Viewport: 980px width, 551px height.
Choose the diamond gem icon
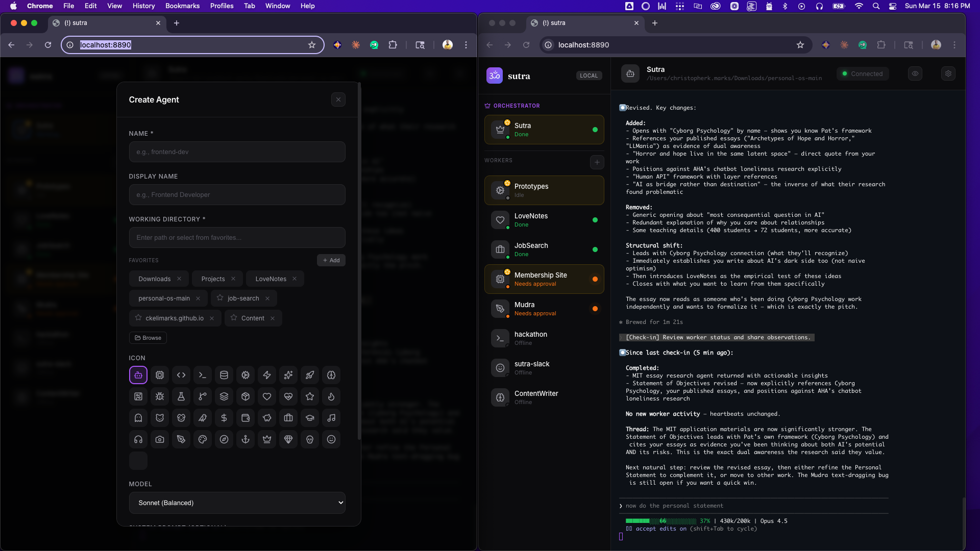click(x=288, y=439)
